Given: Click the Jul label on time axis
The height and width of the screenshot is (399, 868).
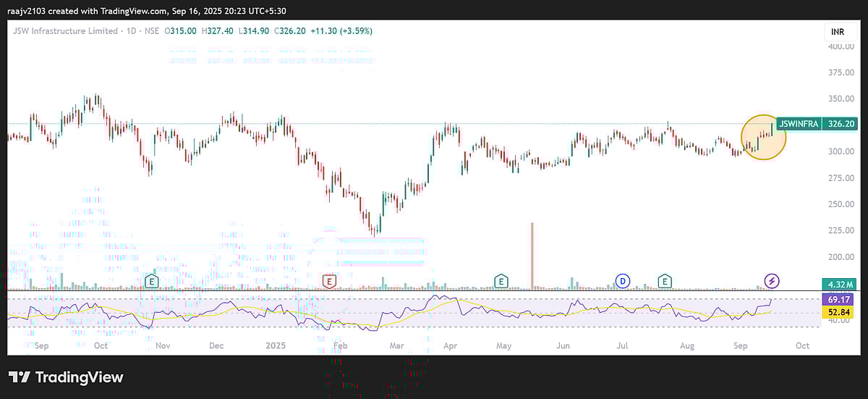Looking at the screenshot, I should click(x=622, y=346).
